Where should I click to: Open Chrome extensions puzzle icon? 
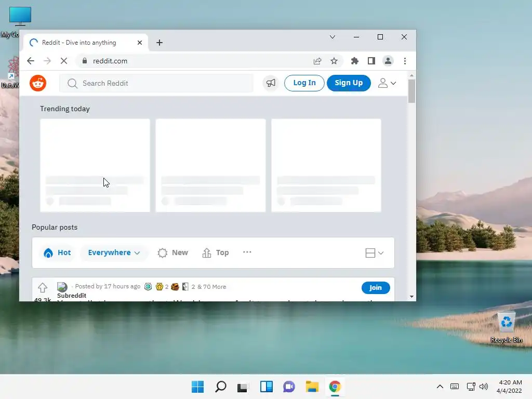354,61
